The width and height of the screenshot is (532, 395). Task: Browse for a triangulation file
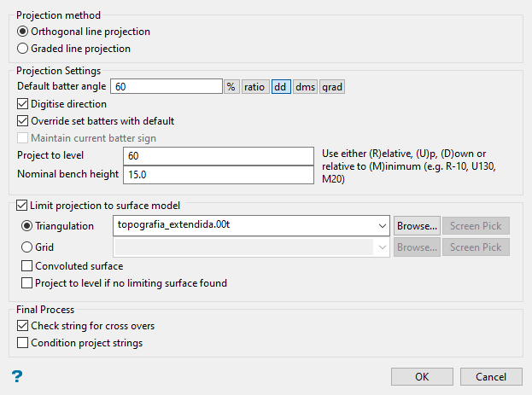click(416, 225)
